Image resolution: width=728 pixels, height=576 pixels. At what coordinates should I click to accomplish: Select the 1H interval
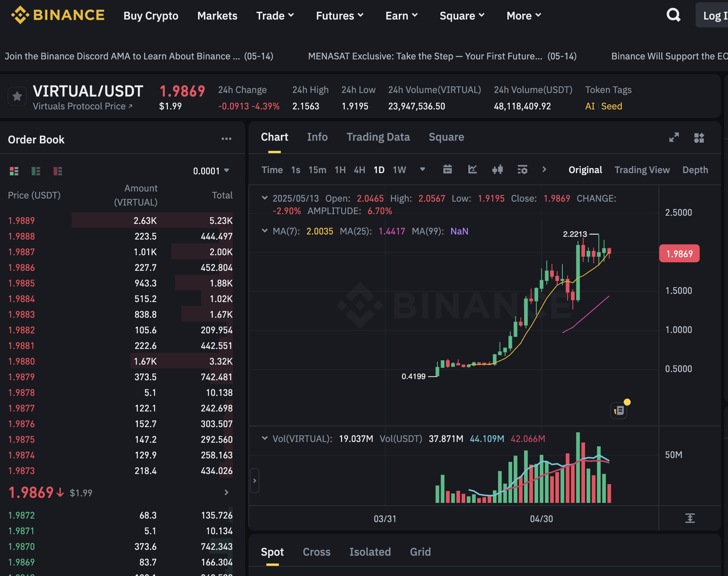coord(340,170)
